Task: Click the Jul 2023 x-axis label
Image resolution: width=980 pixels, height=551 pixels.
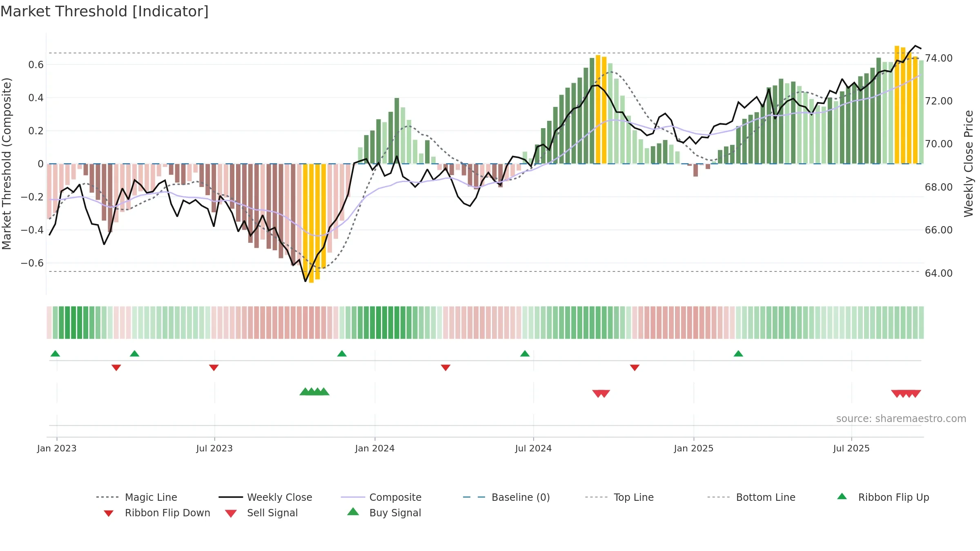Action: 214,448
